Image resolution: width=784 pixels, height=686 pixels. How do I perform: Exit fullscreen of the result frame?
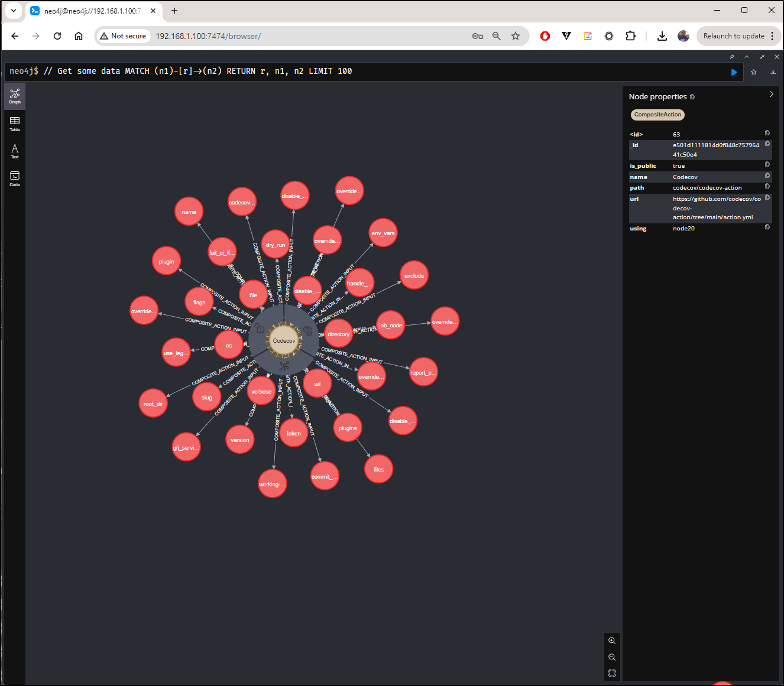pos(762,57)
